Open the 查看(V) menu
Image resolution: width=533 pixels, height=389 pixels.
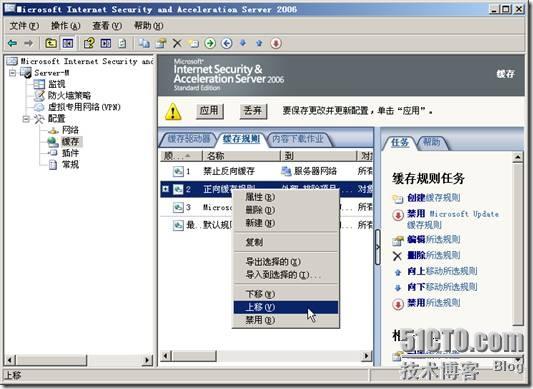[107, 26]
